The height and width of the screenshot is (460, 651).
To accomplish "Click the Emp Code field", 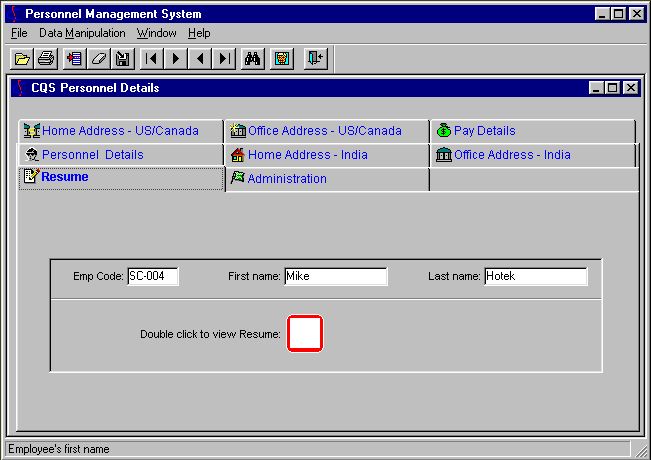I will (x=152, y=277).
